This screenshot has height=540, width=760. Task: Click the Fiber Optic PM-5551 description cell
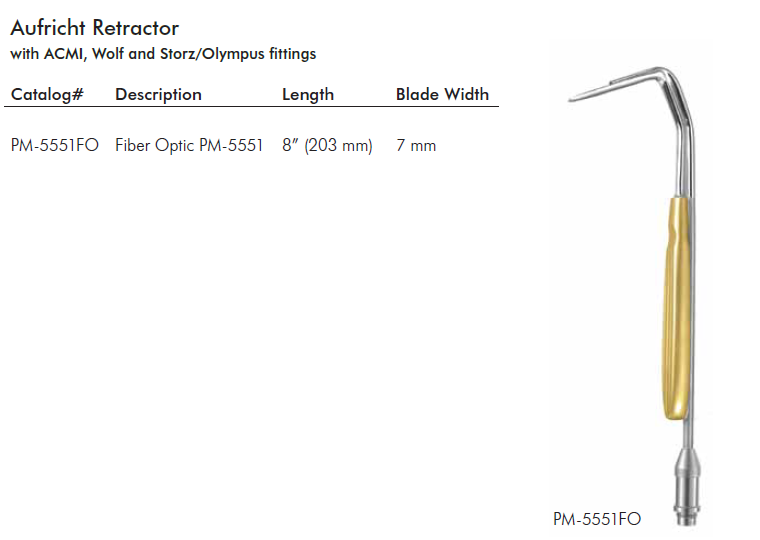[189, 146]
